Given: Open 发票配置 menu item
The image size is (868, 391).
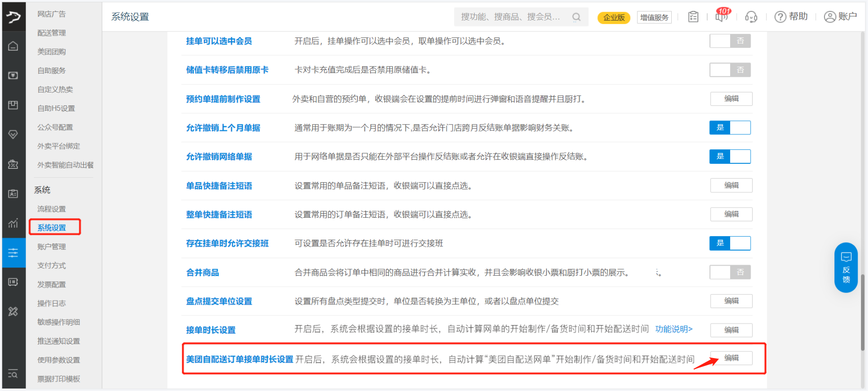Looking at the screenshot, I should (x=51, y=285).
